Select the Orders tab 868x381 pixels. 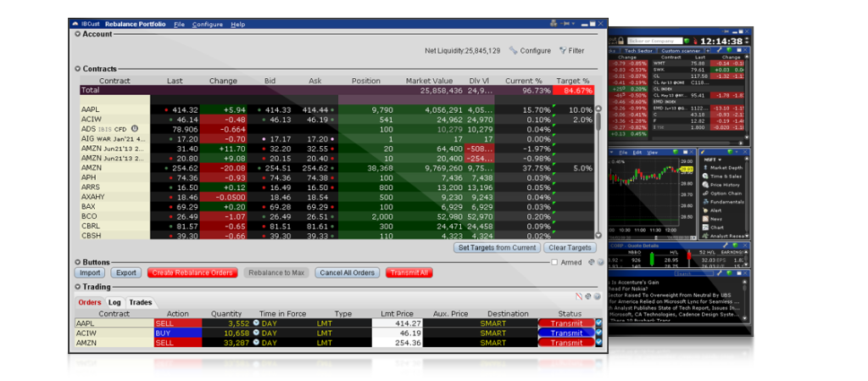click(x=90, y=302)
